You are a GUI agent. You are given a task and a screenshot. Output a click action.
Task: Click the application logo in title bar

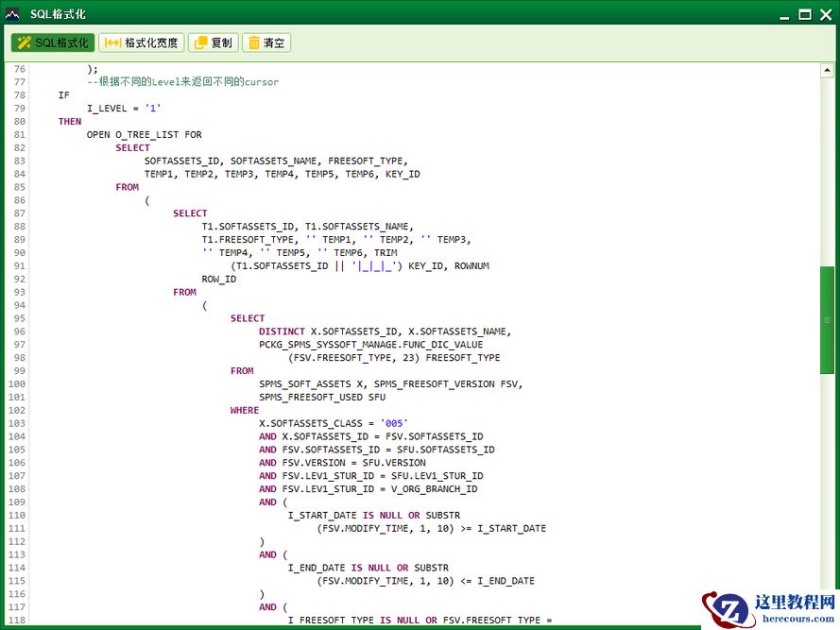(x=13, y=14)
